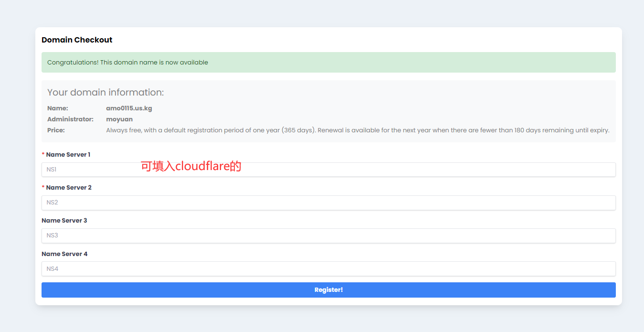Click into the NS4 input field
Image resolution: width=644 pixels, height=332 pixels.
click(x=328, y=268)
